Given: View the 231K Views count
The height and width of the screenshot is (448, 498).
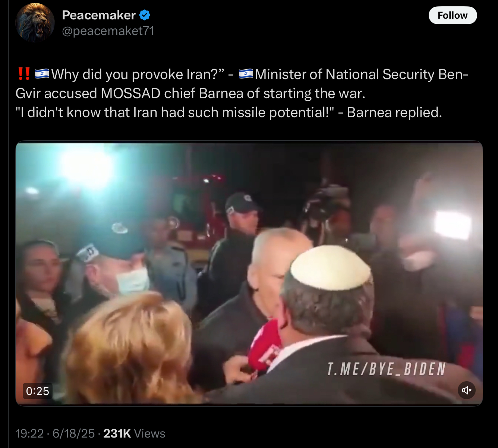Looking at the screenshot, I should [134, 433].
